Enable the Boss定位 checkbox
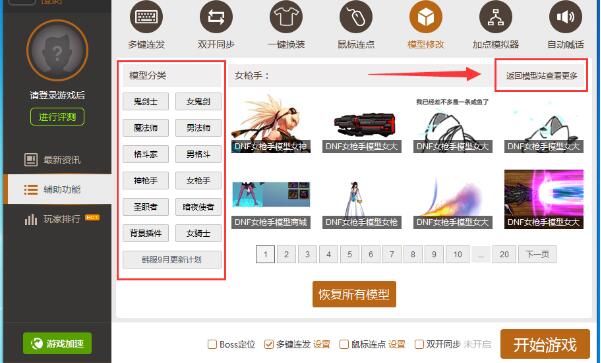This screenshot has height=363, width=601. click(212, 344)
